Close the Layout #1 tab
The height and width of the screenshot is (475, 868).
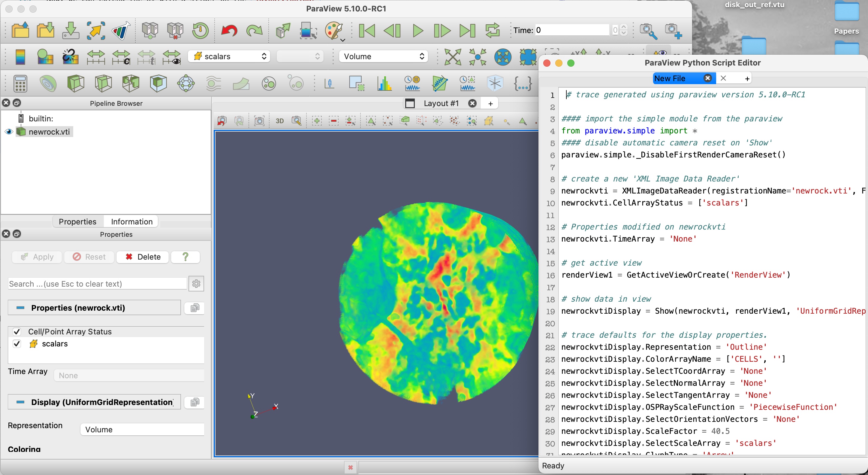tap(472, 103)
